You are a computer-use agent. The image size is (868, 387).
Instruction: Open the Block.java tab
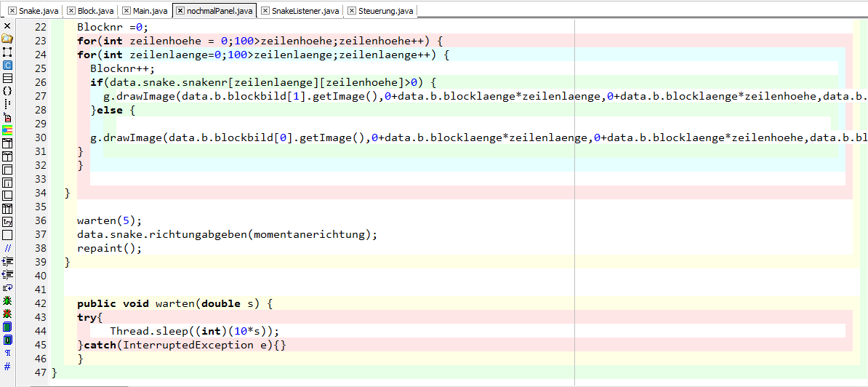[x=95, y=11]
